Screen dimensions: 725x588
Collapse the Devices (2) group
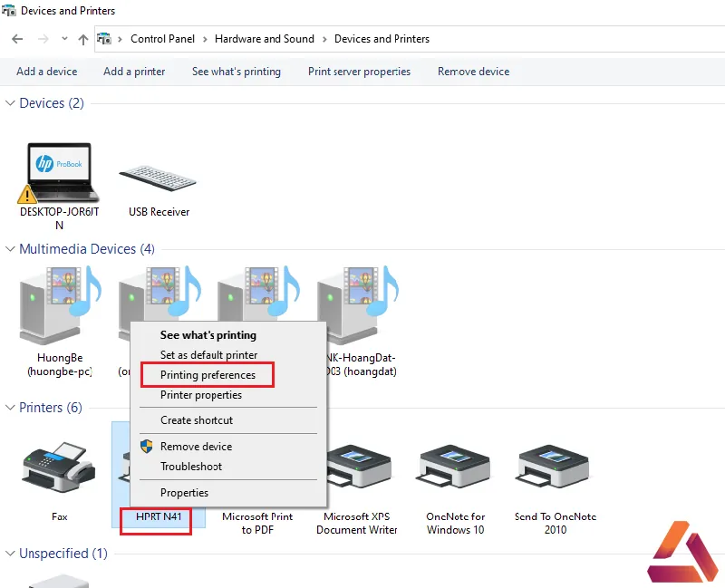coord(10,103)
